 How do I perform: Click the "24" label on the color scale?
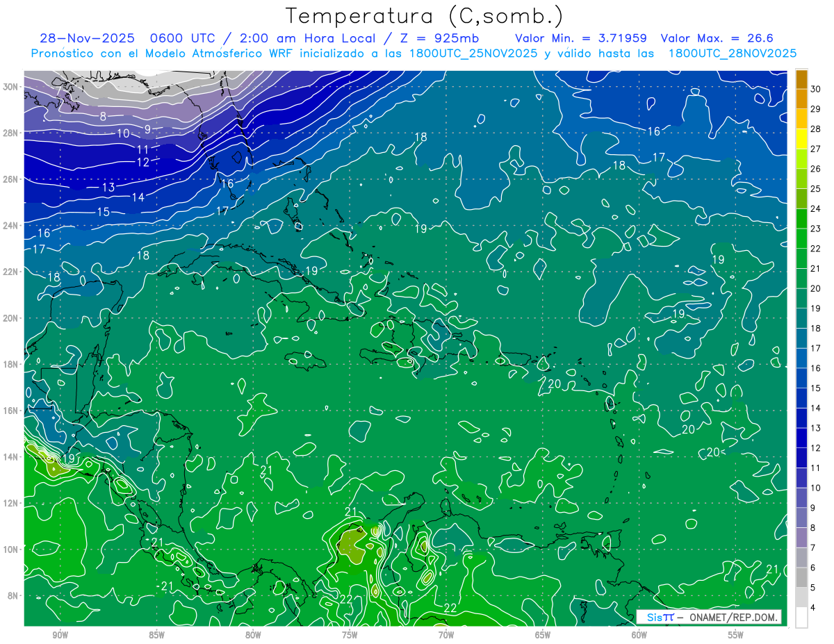pyautogui.click(x=816, y=210)
